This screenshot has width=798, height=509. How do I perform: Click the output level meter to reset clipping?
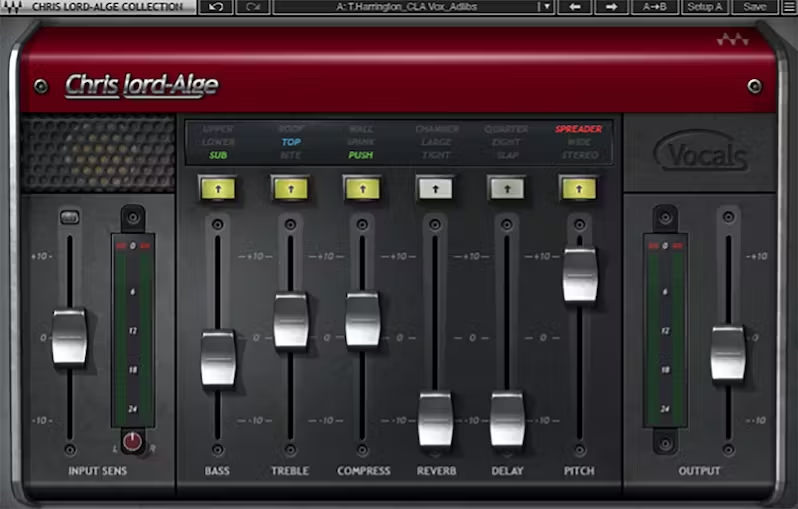pos(665,330)
